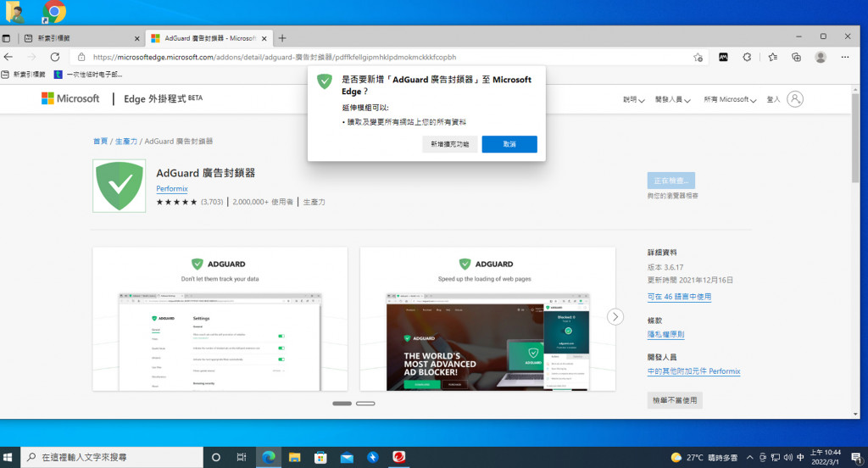868x468 pixels.
Task: Switch to the AdGuard 廣告封鎖器 tab
Action: (x=210, y=38)
